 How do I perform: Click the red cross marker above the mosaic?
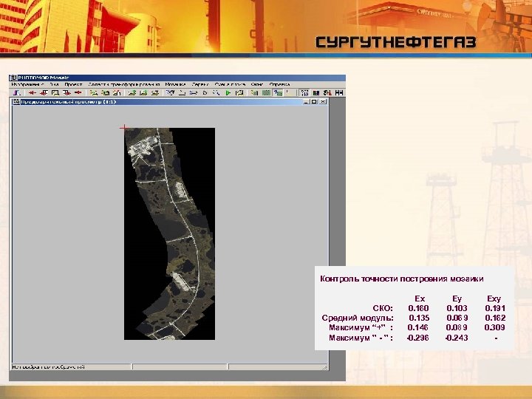point(124,128)
